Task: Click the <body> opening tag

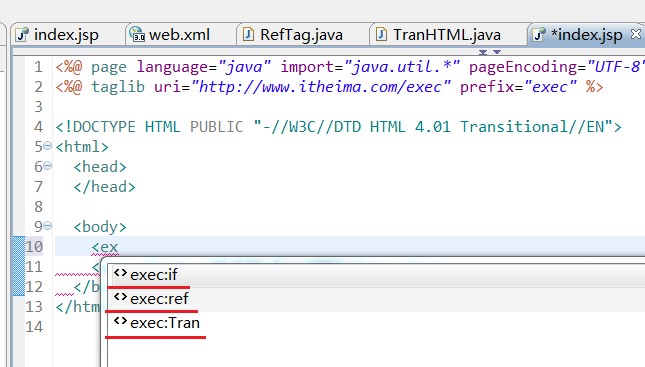Action: click(100, 227)
